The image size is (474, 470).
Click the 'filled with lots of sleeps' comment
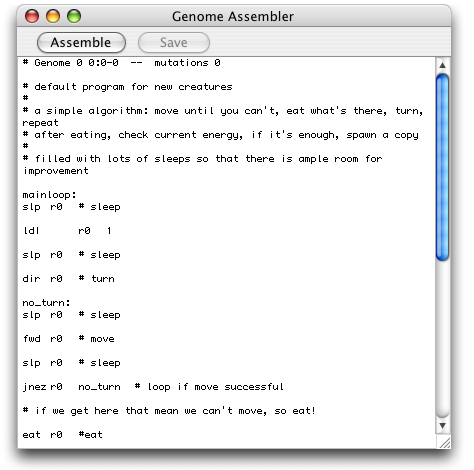[x=202, y=159]
